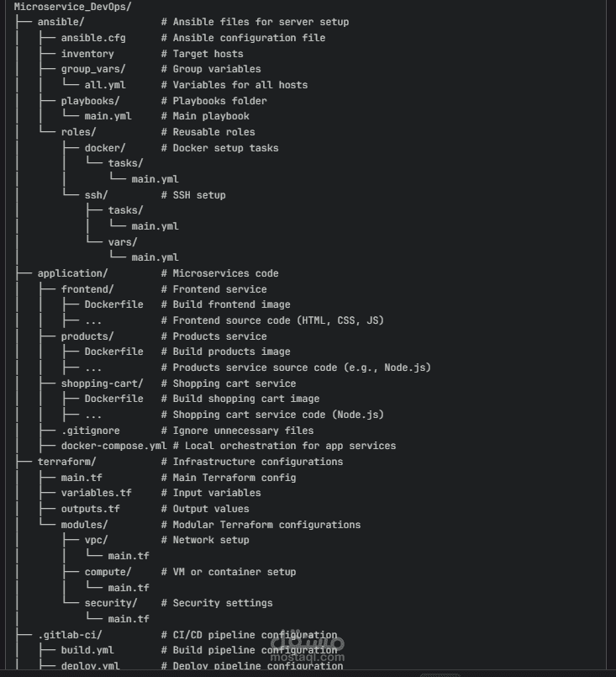The height and width of the screenshot is (677, 616).
Task: Select the .gitignore file entry
Action: 90,431
